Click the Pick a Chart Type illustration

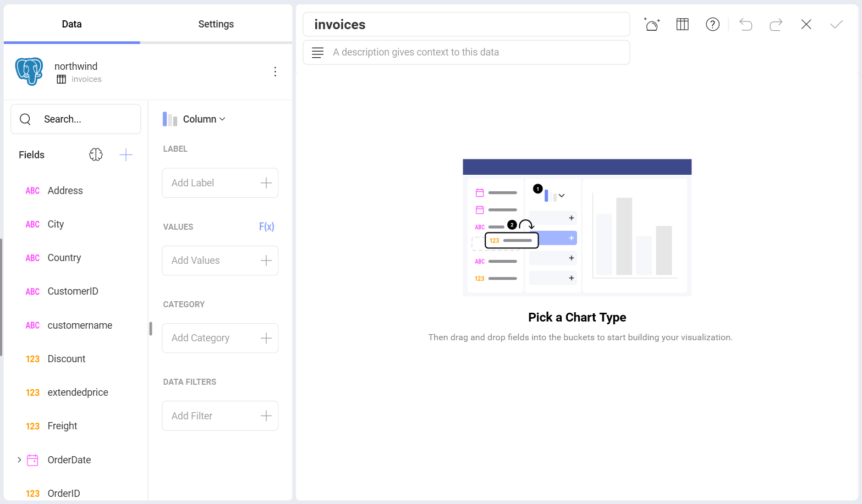click(x=577, y=228)
